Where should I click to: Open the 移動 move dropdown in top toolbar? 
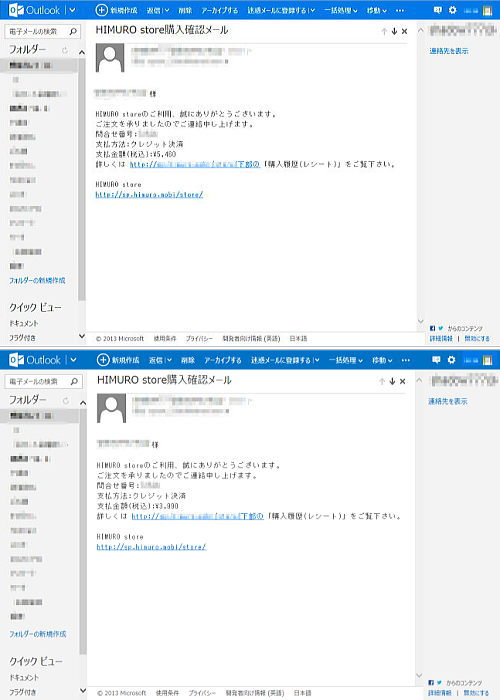pyautogui.click(x=377, y=10)
